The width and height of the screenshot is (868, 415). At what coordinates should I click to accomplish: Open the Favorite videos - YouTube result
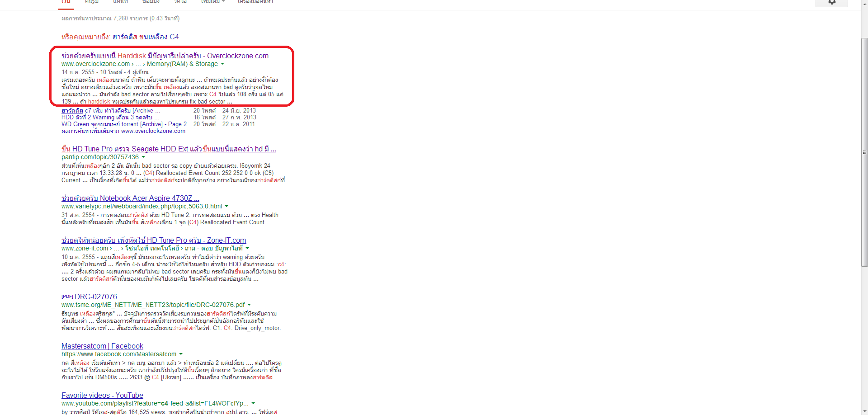[102, 396]
